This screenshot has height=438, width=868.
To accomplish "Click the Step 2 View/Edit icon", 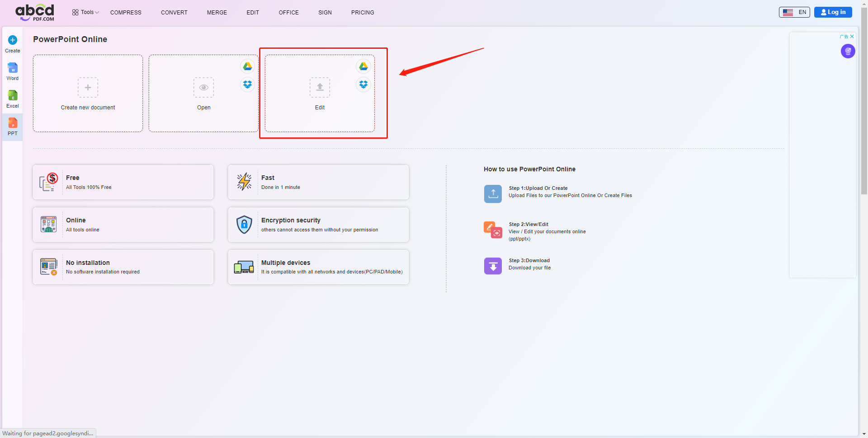I will click(x=493, y=230).
